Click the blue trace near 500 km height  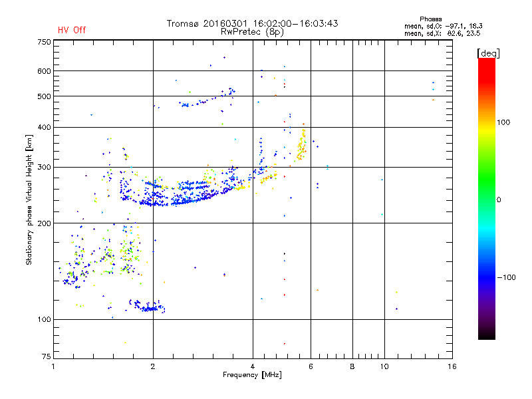click(205, 98)
